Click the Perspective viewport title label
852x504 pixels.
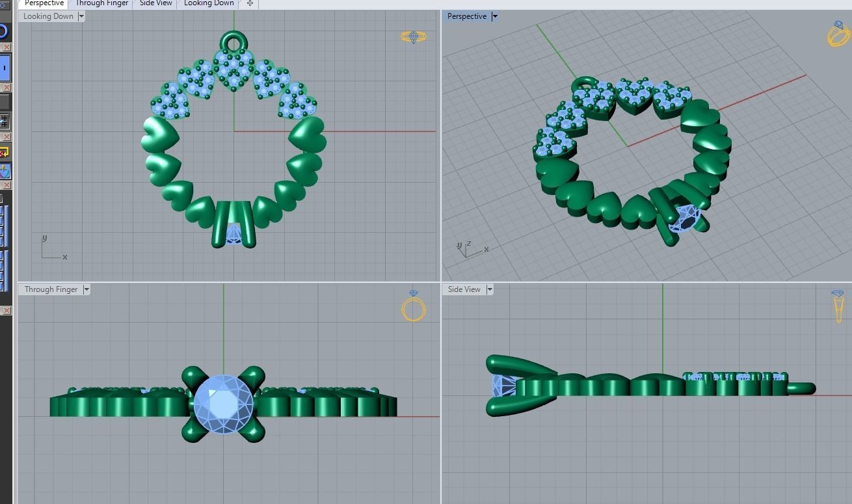467,16
